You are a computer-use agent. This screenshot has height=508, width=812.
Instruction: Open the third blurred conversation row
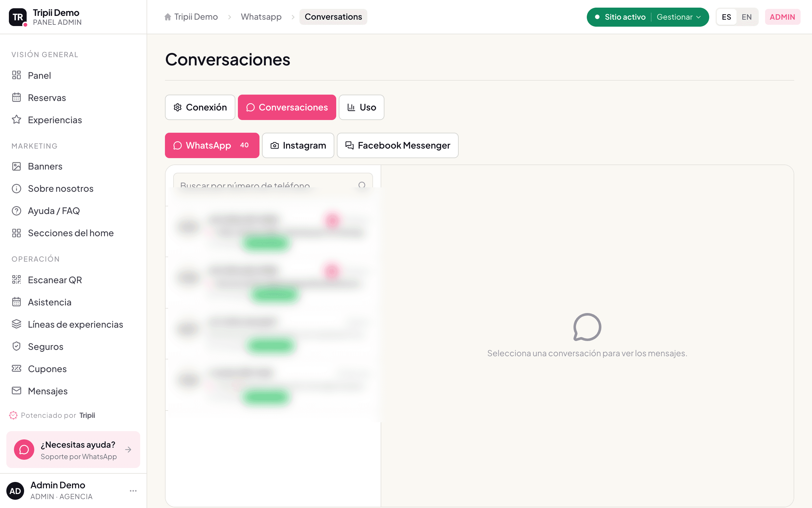click(x=273, y=334)
